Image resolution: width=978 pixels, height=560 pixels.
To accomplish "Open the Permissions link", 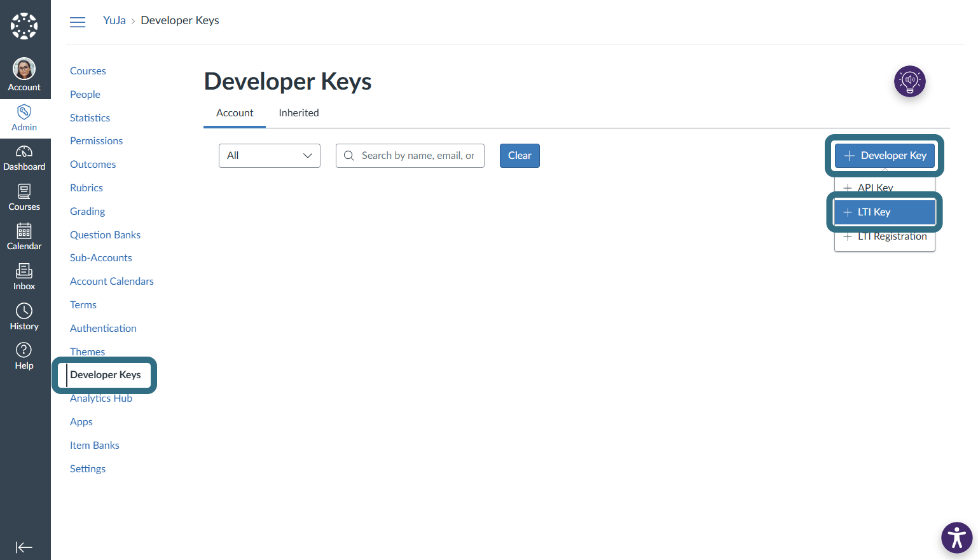I will pyautogui.click(x=96, y=141).
